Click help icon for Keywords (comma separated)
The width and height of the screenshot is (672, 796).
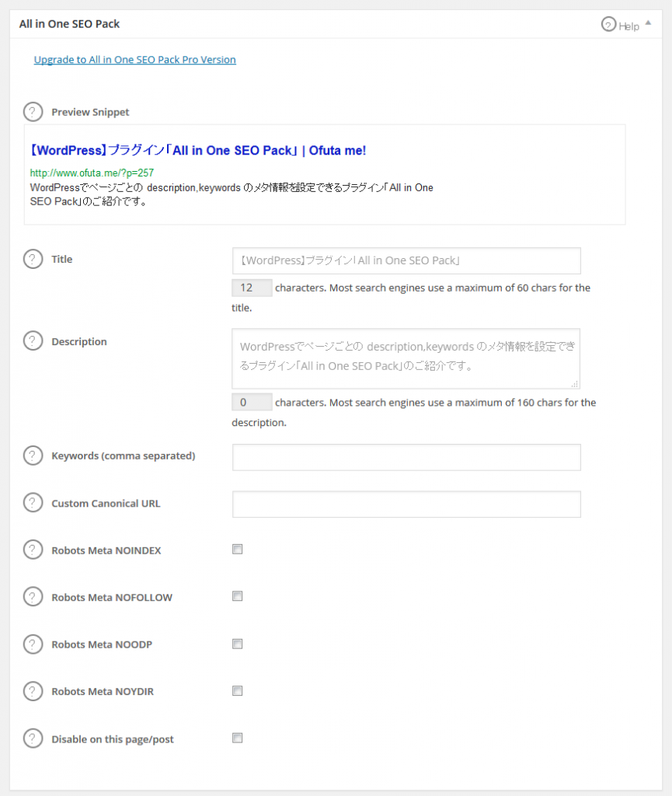coord(33,456)
